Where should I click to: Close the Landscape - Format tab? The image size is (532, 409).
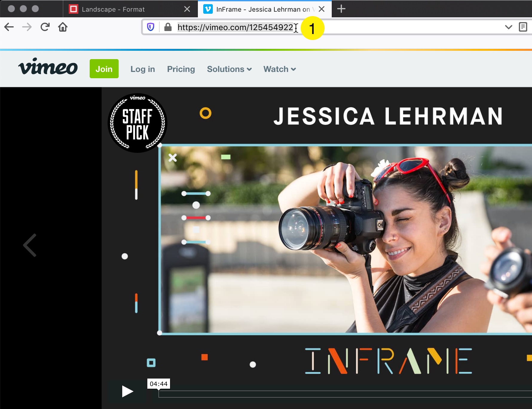[x=187, y=9]
